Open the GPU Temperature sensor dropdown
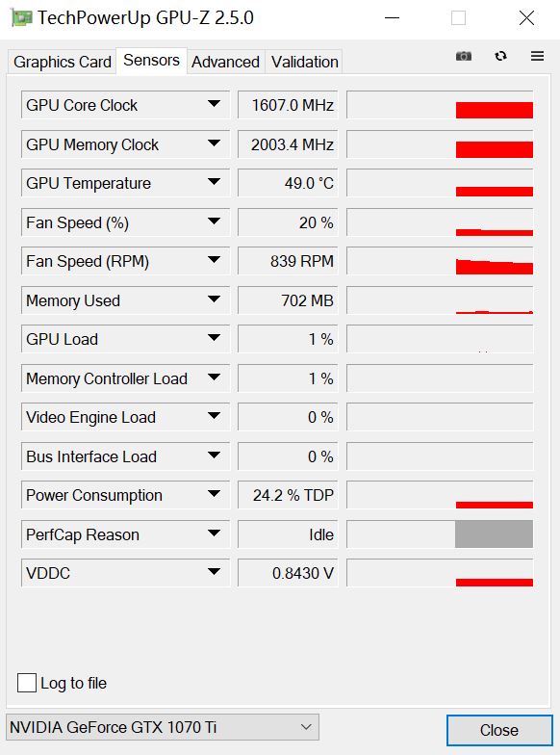The height and width of the screenshot is (755, 560). (214, 182)
